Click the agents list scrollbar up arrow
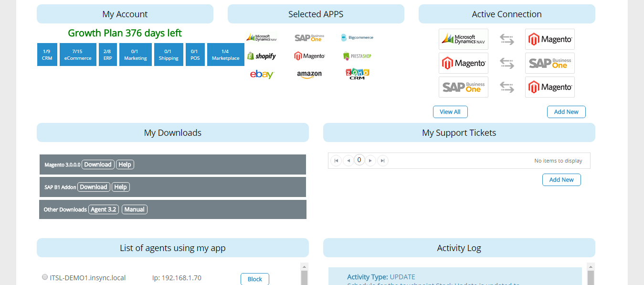 point(304,267)
